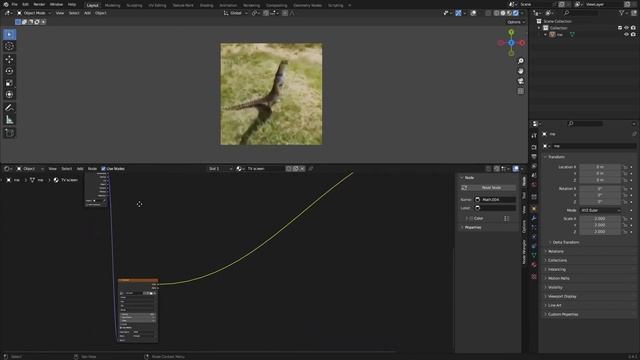
Task: Click the image texture node in node editor
Action: (138, 311)
